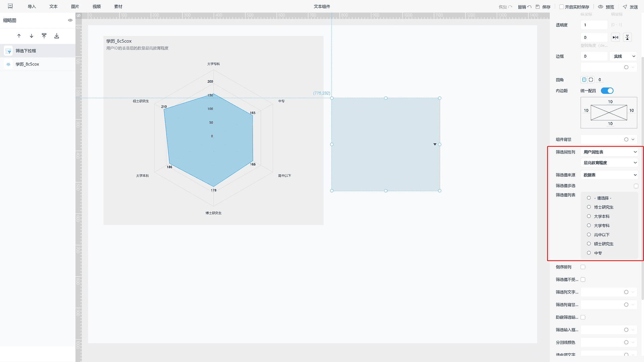This screenshot has height=362, width=644.
Task: Click the 保存 save button
Action: pos(543,7)
